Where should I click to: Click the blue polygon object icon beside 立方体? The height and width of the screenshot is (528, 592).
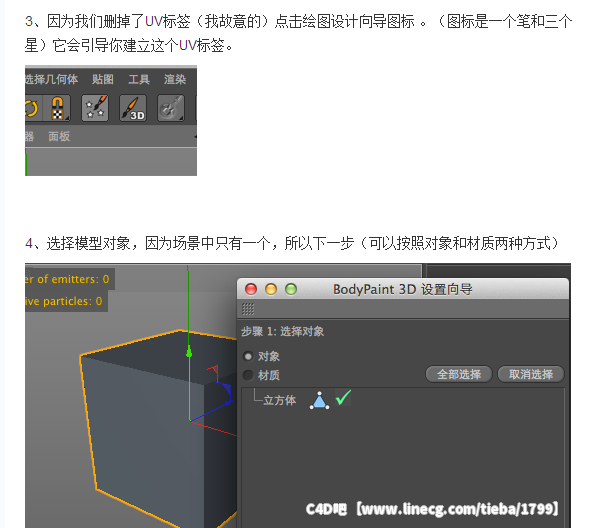coord(319,400)
